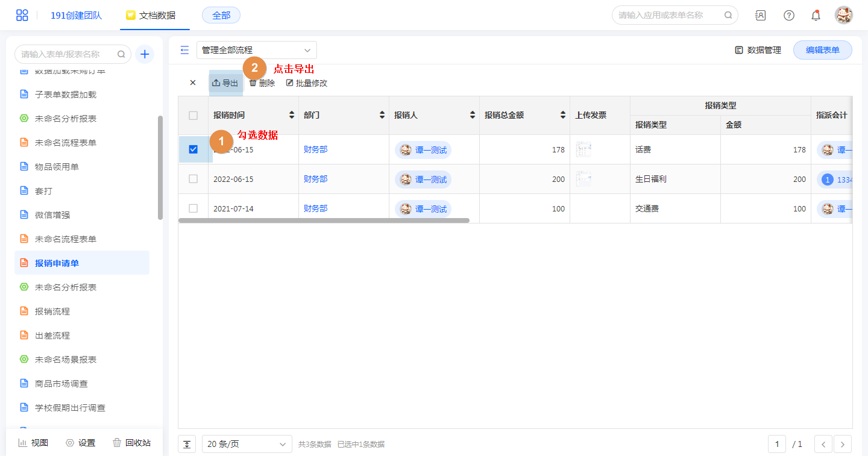
Task: Toggle the select-all header checkbox
Action: (x=193, y=115)
